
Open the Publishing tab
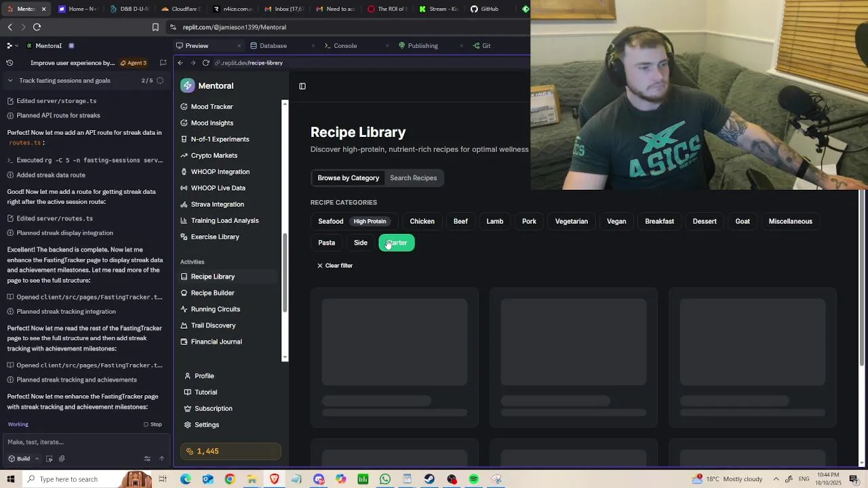click(x=422, y=45)
